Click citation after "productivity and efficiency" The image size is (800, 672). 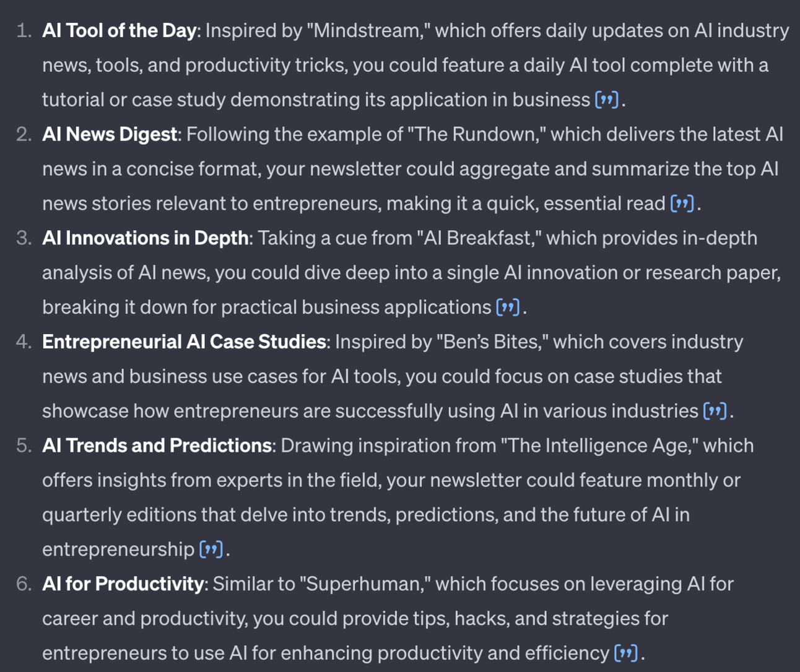[625, 653]
